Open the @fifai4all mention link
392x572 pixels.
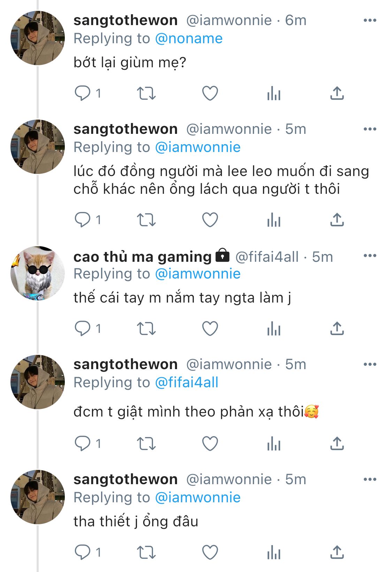coord(186,382)
